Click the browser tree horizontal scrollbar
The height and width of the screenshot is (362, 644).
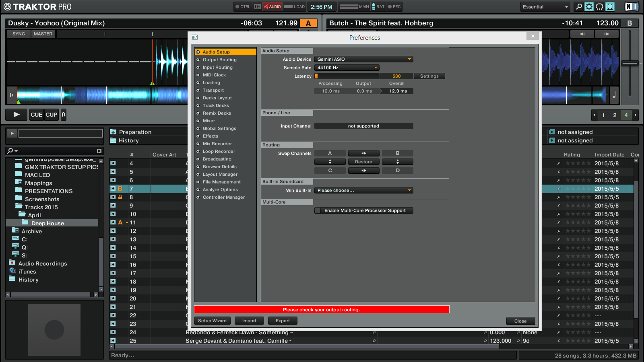coord(50,294)
